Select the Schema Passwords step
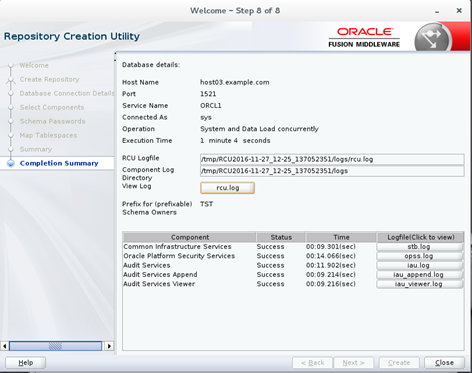Screen dimensions: 472x373 [x=52, y=121]
